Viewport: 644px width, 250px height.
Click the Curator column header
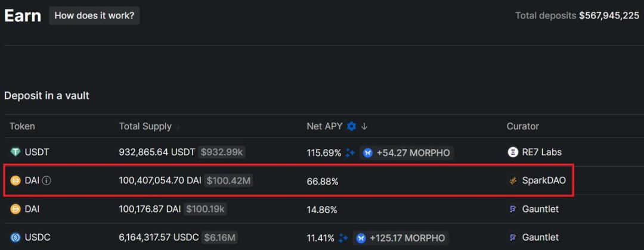[x=522, y=126]
